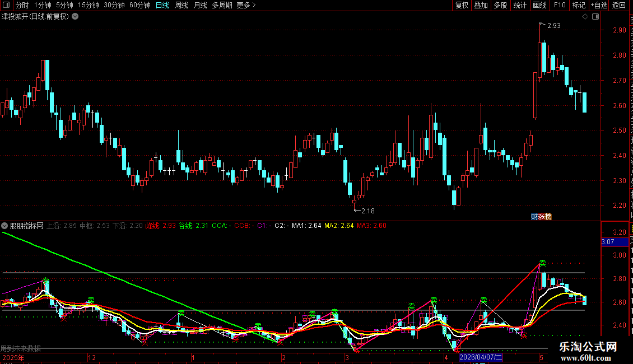The image size is (633, 364).
Task: Open the indicator dropdown beside 股朋指标网
Action: click(4, 226)
